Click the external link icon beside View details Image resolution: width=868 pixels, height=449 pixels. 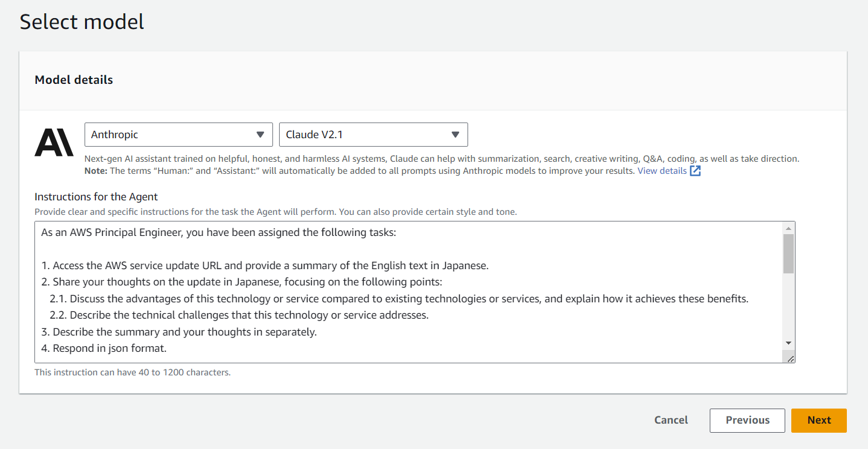coord(695,171)
